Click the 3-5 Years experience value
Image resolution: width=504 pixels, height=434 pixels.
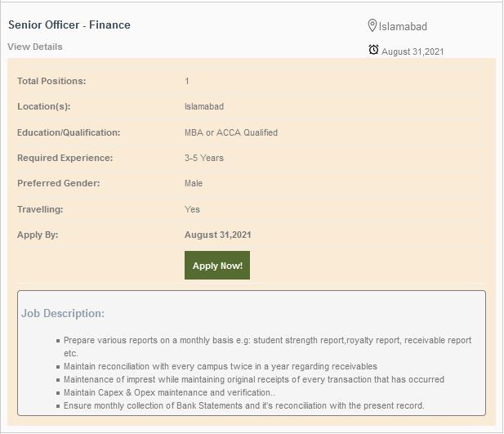tap(204, 158)
